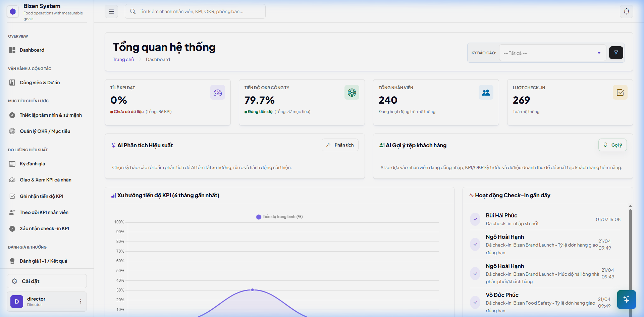
Task: Toggle the Tiến độ trung bình (%) legend
Action: pyautogui.click(x=279, y=217)
